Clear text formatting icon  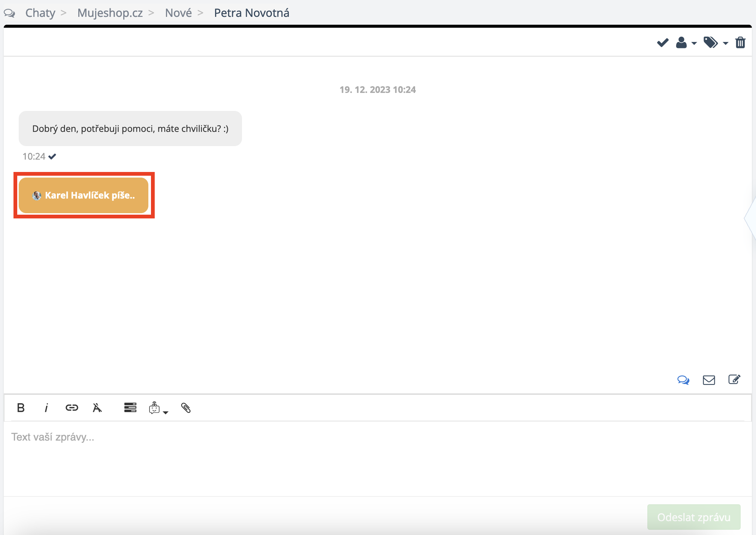point(97,408)
